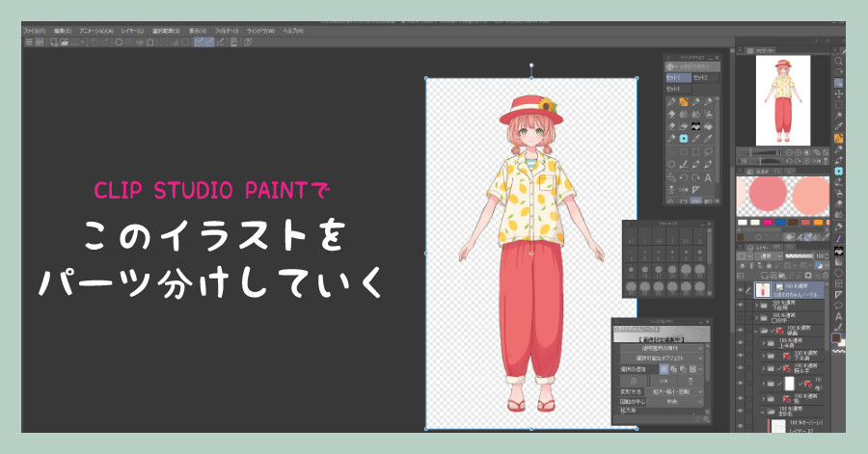
Task: Open the レイヤー menu
Action: click(x=131, y=30)
